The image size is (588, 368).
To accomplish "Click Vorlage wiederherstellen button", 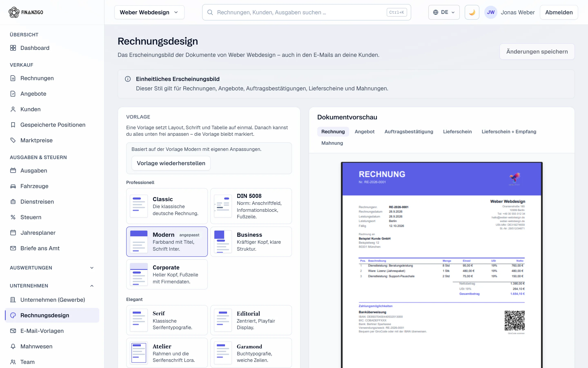I will 171,163.
